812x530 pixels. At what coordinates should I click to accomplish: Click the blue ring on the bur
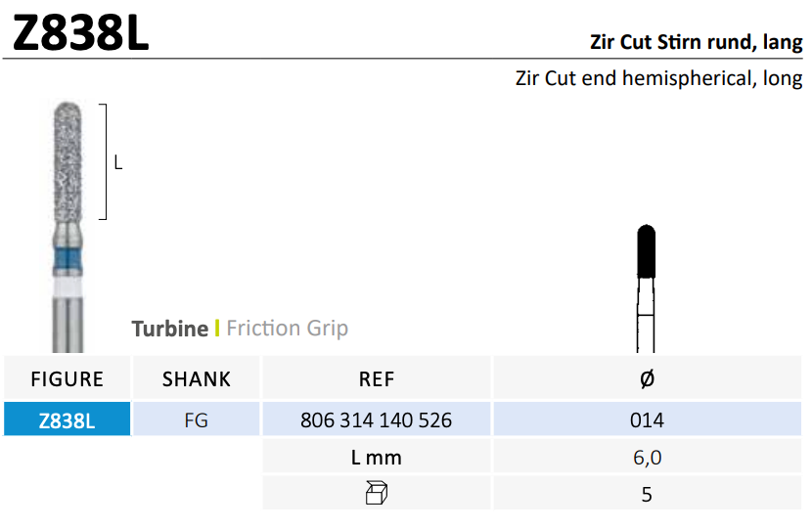pyautogui.click(x=68, y=261)
